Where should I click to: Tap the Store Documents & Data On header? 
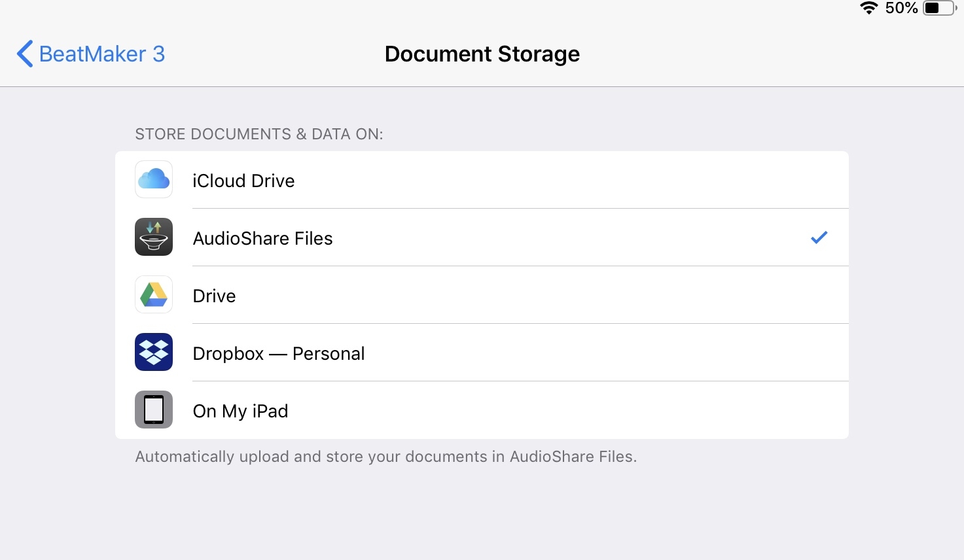259,134
